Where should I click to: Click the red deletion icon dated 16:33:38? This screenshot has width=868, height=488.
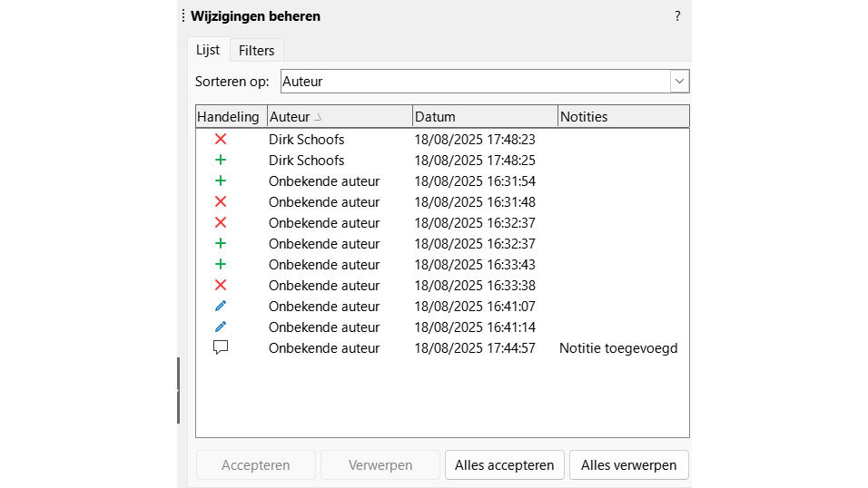(221, 286)
